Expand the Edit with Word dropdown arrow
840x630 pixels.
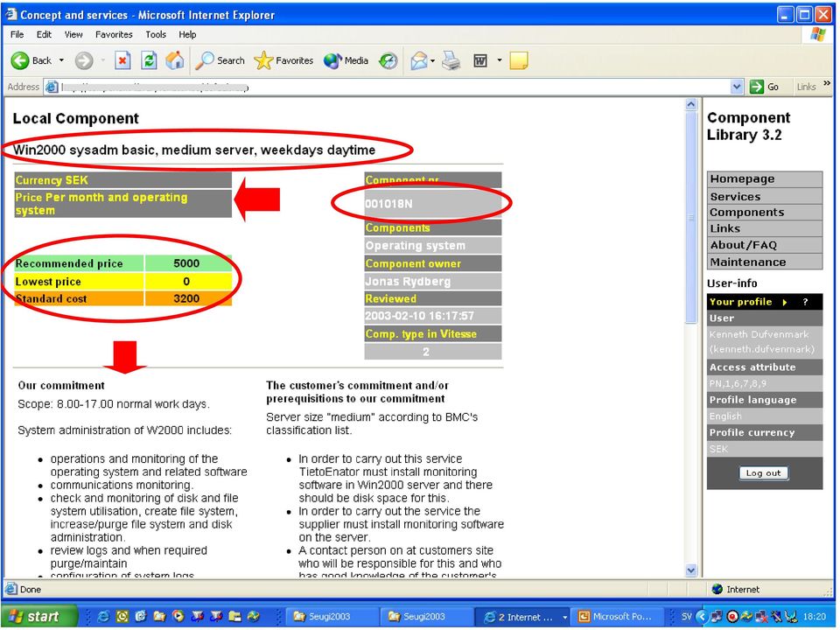pyautogui.click(x=500, y=60)
